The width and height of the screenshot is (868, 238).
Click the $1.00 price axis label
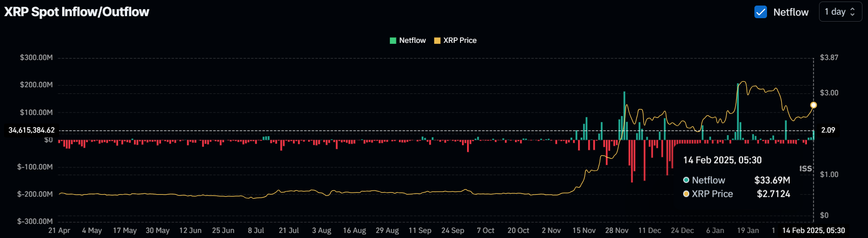[x=829, y=174]
